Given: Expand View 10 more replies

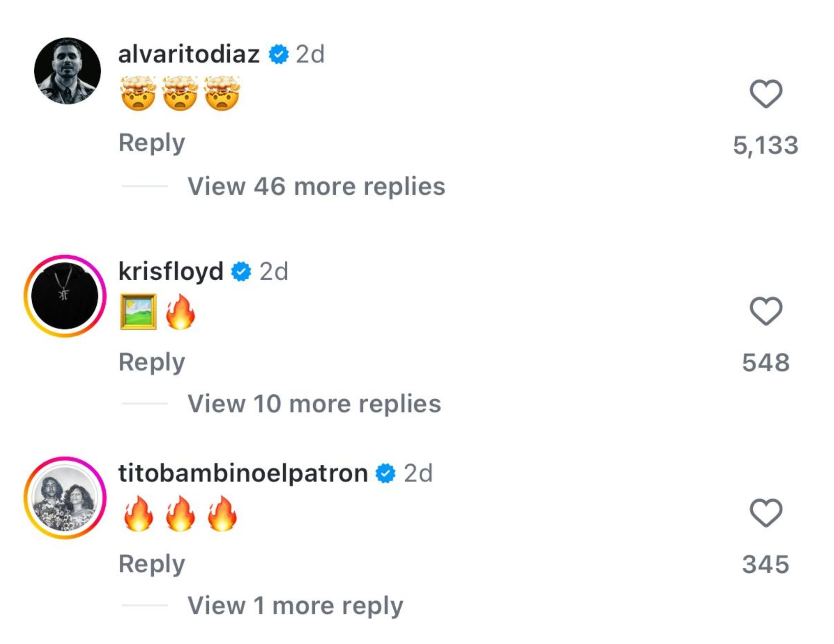Looking at the screenshot, I should point(314,403).
